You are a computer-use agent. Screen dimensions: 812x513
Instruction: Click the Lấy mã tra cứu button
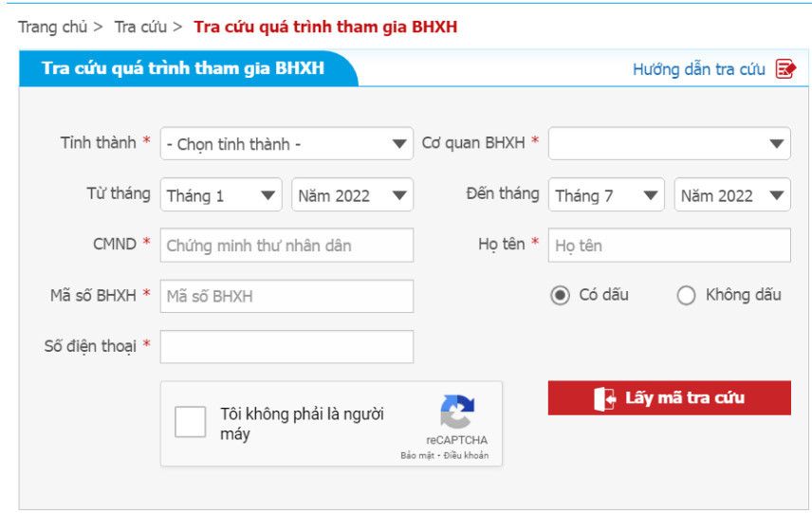click(669, 398)
